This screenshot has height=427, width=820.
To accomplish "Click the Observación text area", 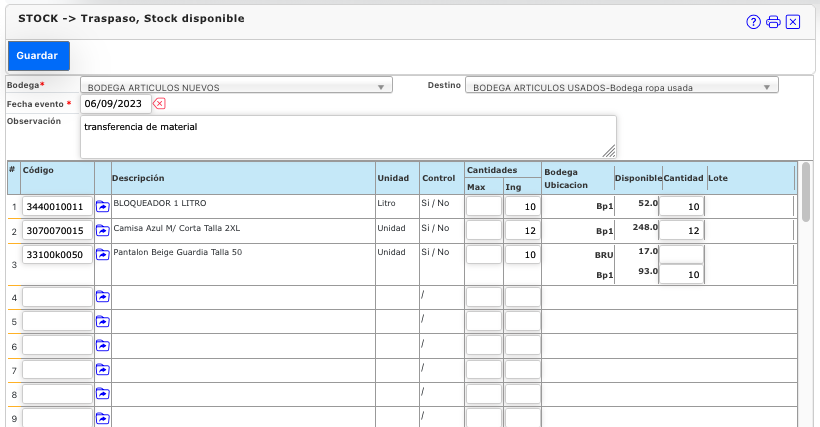I will pos(348,136).
